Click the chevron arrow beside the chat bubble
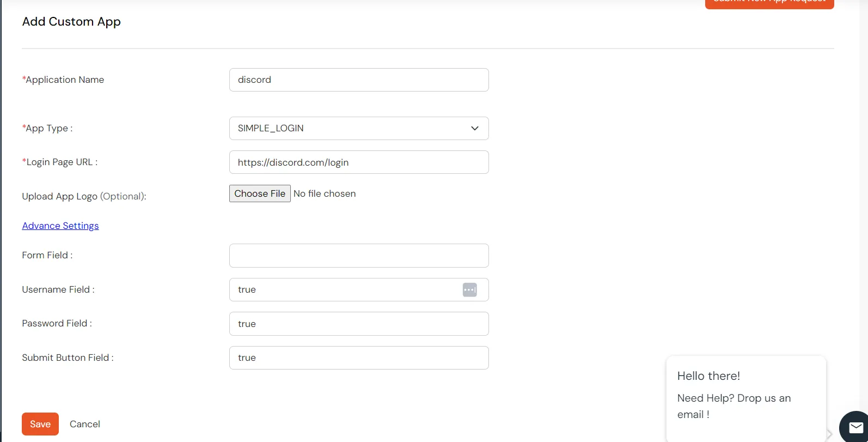Viewport: 868px width, 442px height. point(828,434)
